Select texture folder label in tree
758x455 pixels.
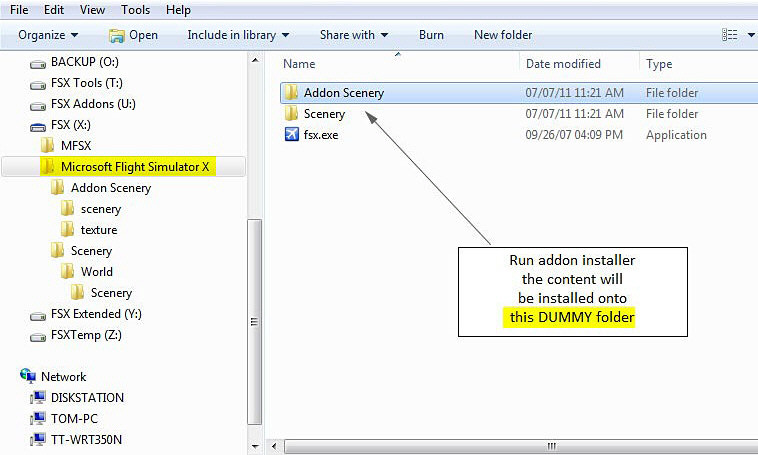99,230
